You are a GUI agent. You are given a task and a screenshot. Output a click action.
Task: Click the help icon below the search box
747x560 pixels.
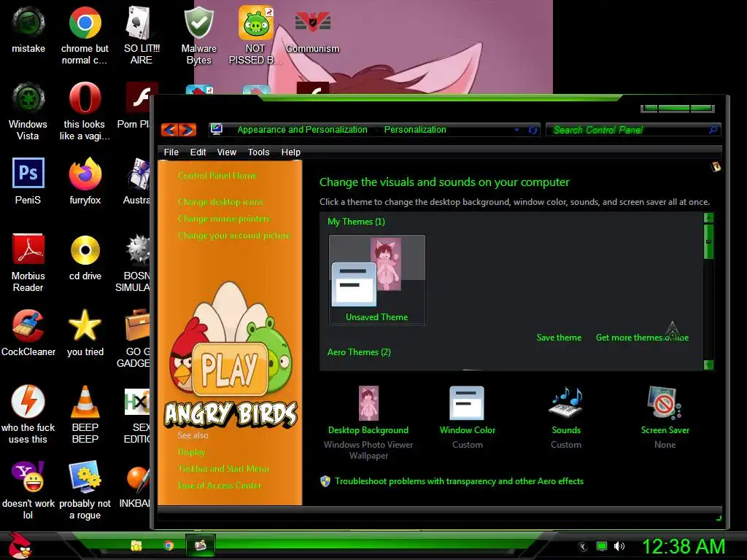tap(716, 167)
